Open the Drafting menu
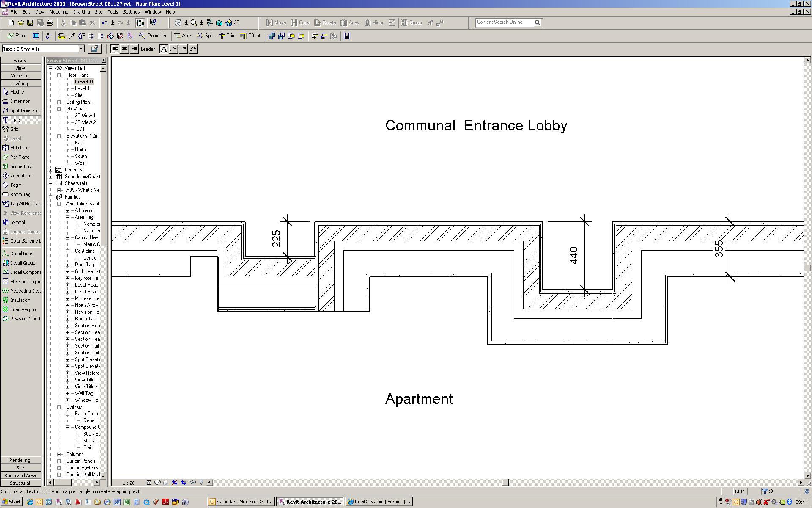 coord(81,12)
